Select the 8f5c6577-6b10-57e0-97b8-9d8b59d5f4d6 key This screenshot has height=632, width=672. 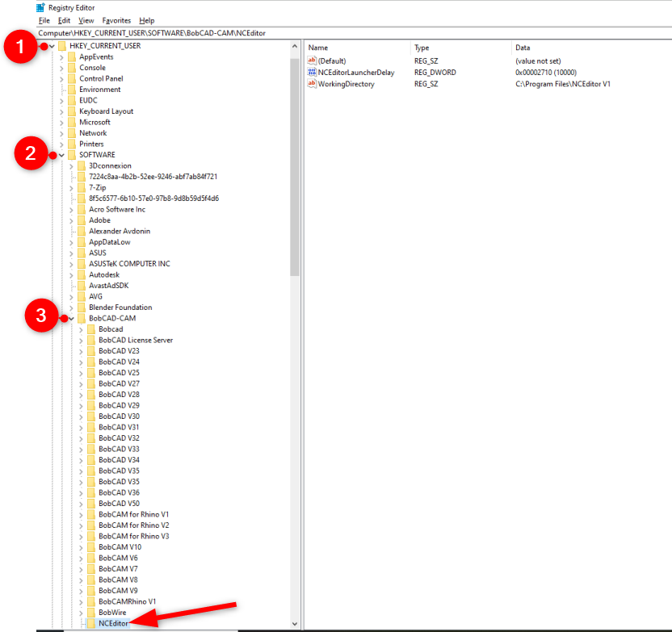pyautogui.click(x=153, y=199)
